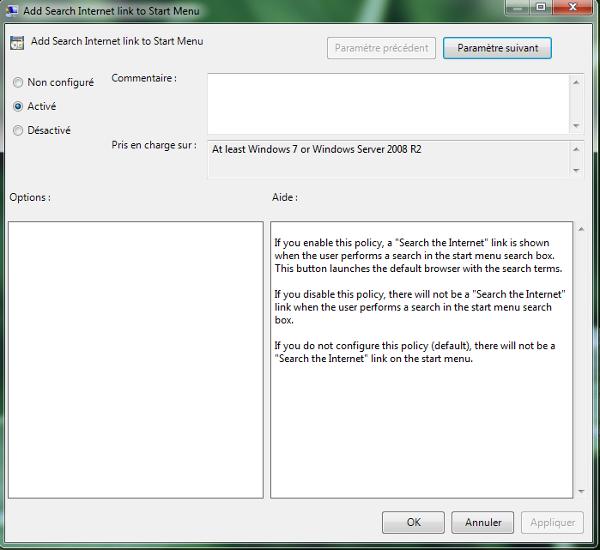Close the policy dialog window
Viewport: 600px width, 550px height.
tap(572, 7)
